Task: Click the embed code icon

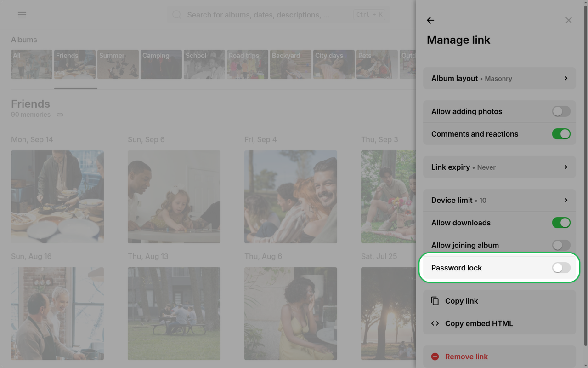Action: point(435,323)
